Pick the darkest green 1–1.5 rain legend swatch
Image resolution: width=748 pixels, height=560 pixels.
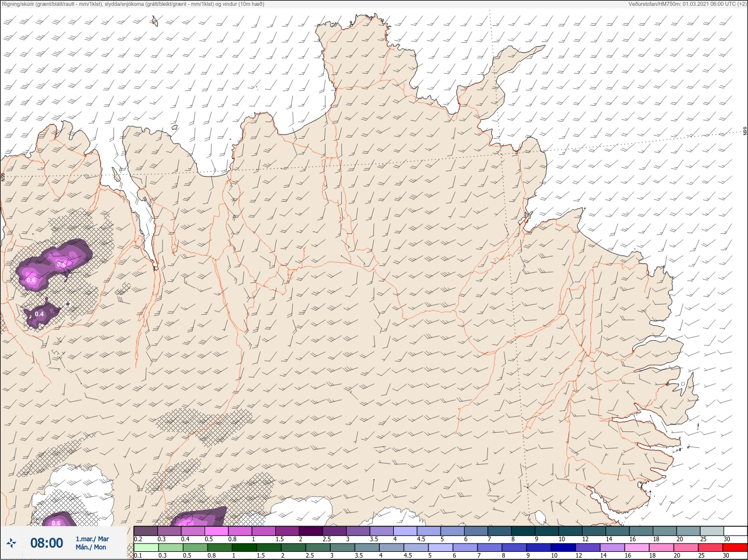point(244,548)
